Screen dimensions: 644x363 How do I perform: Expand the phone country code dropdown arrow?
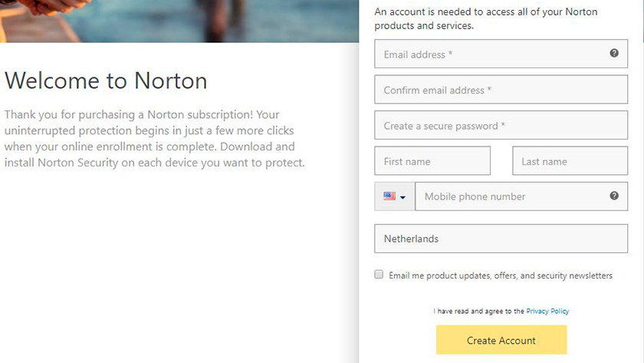point(403,197)
